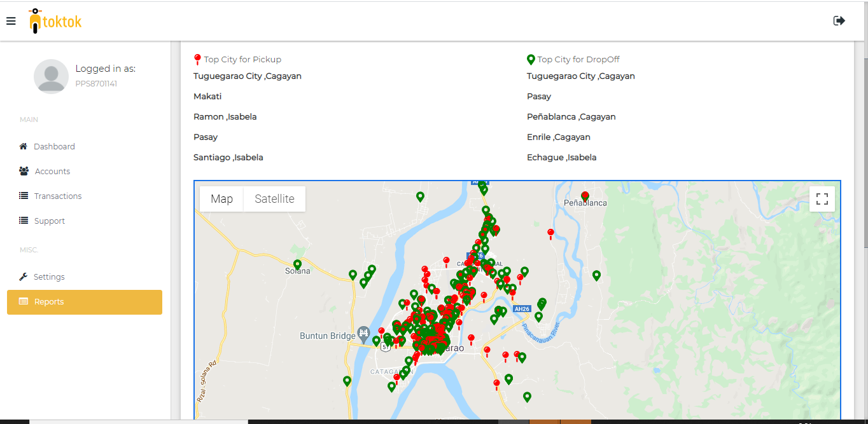Click dropoff city Enrile, Cagayan
The width and height of the screenshot is (868, 424).
click(x=559, y=137)
